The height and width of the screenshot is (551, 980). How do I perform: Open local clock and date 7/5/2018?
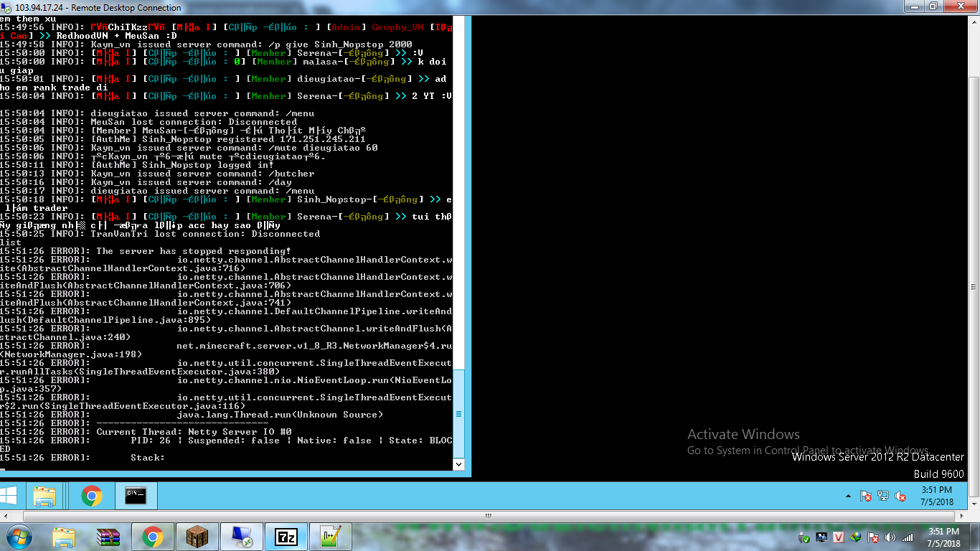pos(943,537)
